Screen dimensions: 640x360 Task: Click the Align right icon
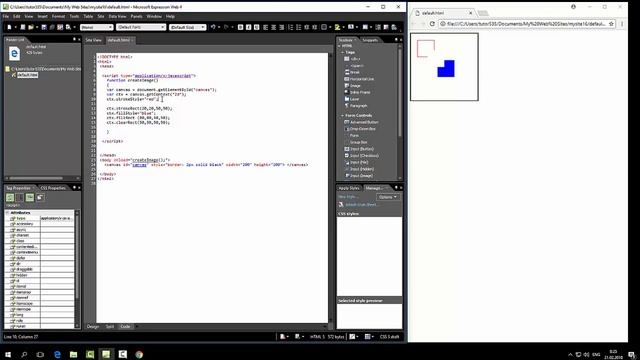pyautogui.click(x=282, y=27)
